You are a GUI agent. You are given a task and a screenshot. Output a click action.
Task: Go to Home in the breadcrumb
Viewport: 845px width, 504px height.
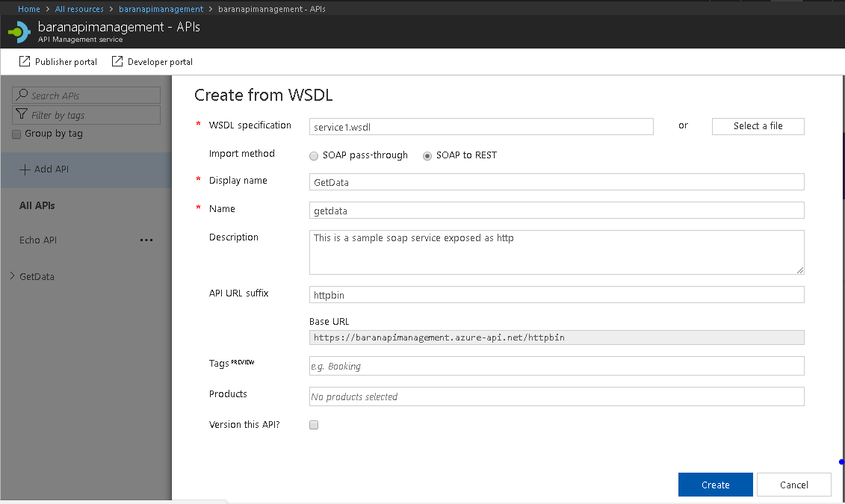point(29,9)
